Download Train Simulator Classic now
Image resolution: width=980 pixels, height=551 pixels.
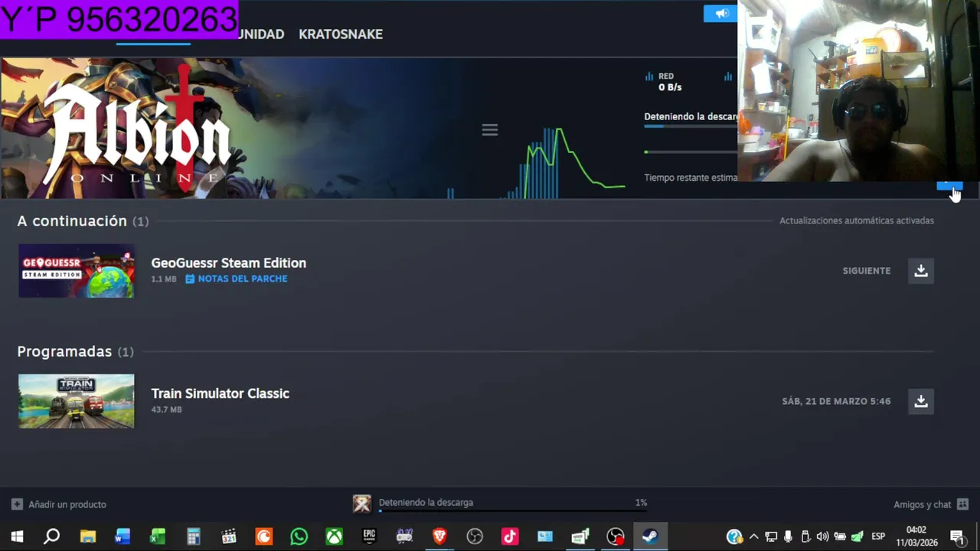click(921, 401)
